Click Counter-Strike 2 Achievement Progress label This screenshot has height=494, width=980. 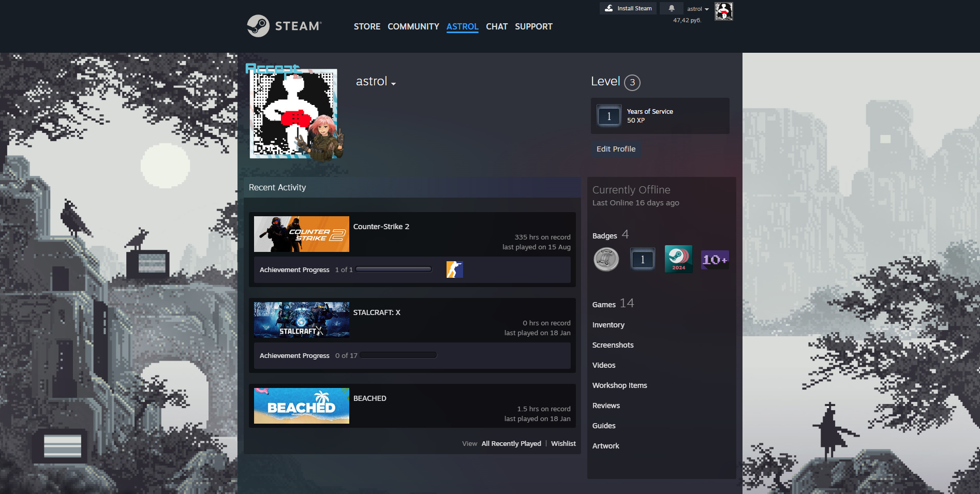click(x=294, y=270)
